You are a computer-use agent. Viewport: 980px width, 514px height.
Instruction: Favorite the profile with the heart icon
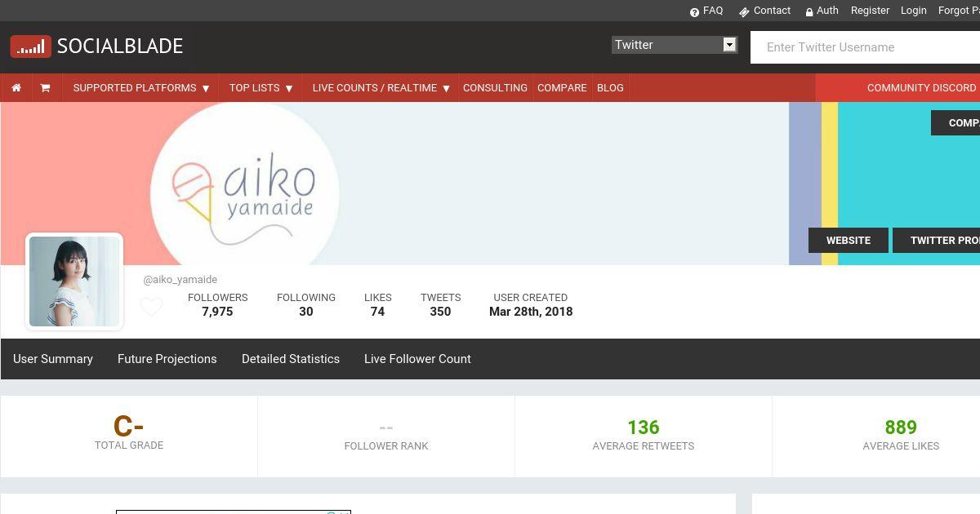[152, 307]
